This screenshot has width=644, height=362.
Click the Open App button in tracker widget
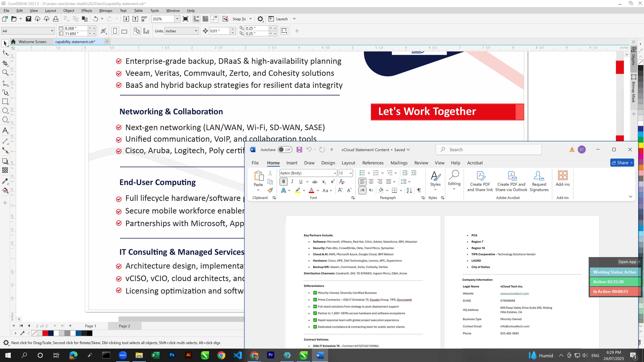pos(629,262)
